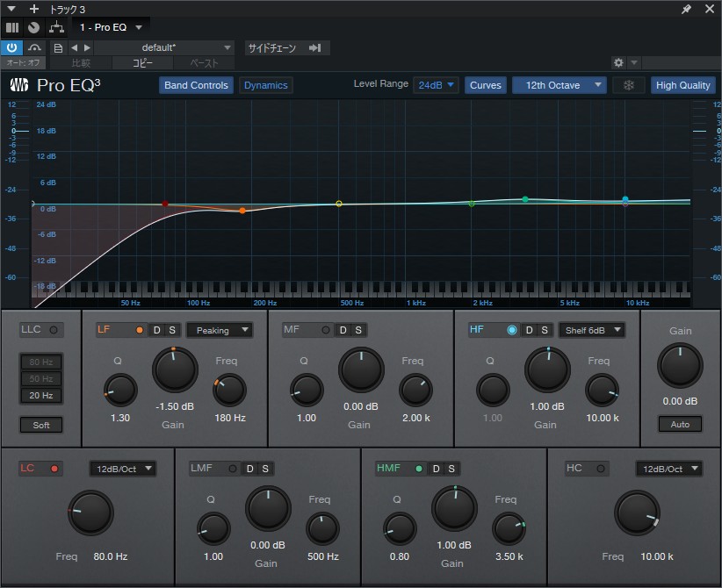Click the preset file document icon
The width and height of the screenshot is (722, 588).
point(57,47)
